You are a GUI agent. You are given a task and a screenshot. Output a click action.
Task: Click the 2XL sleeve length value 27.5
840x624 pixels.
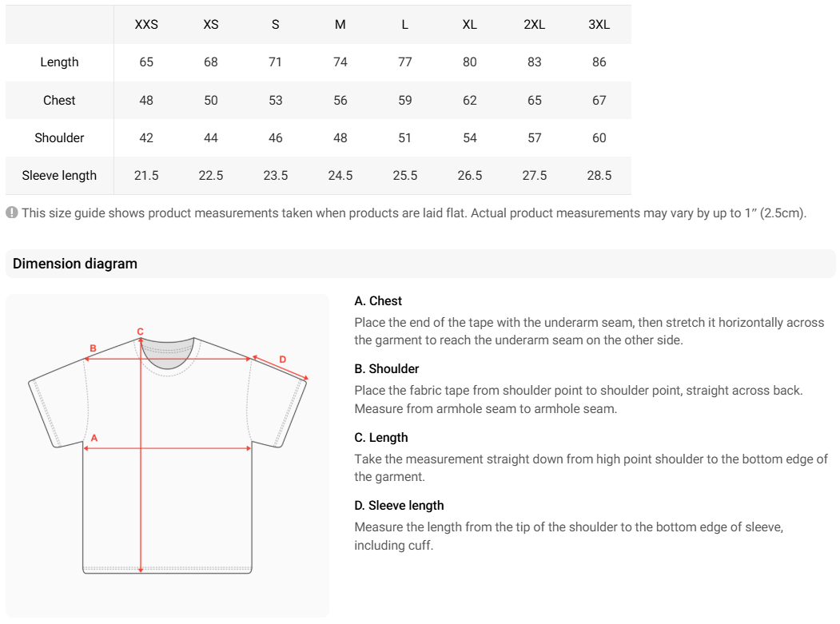click(534, 176)
